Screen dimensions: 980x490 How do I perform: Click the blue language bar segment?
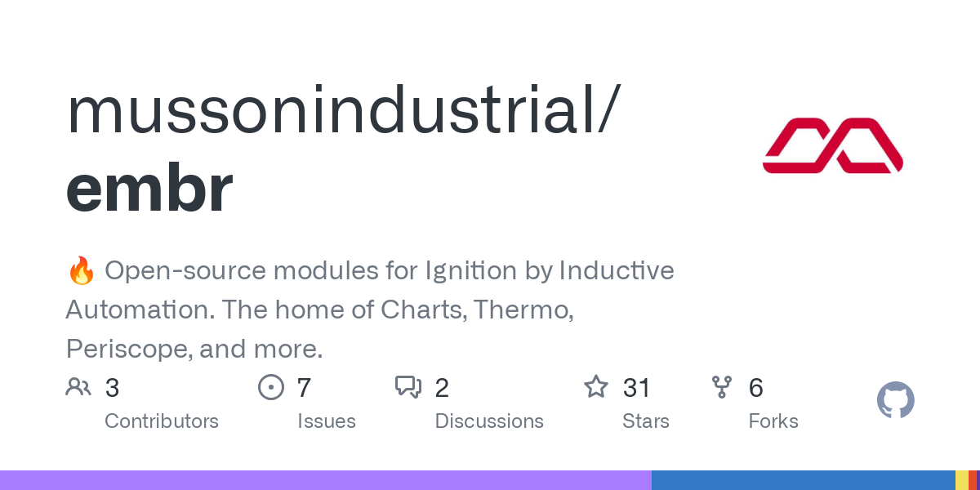[x=804, y=480]
